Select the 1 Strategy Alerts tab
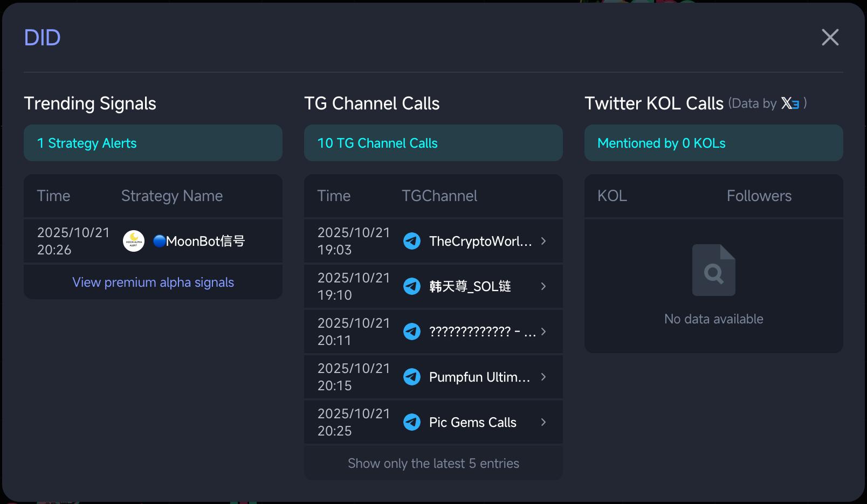867x504 pixels. 153,143
